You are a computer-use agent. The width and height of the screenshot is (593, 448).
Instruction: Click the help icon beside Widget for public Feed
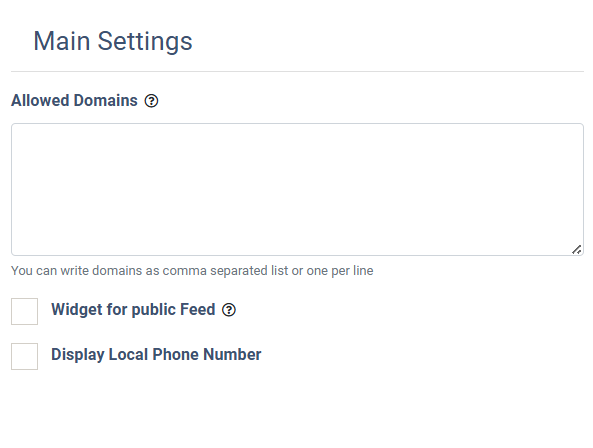229,310
